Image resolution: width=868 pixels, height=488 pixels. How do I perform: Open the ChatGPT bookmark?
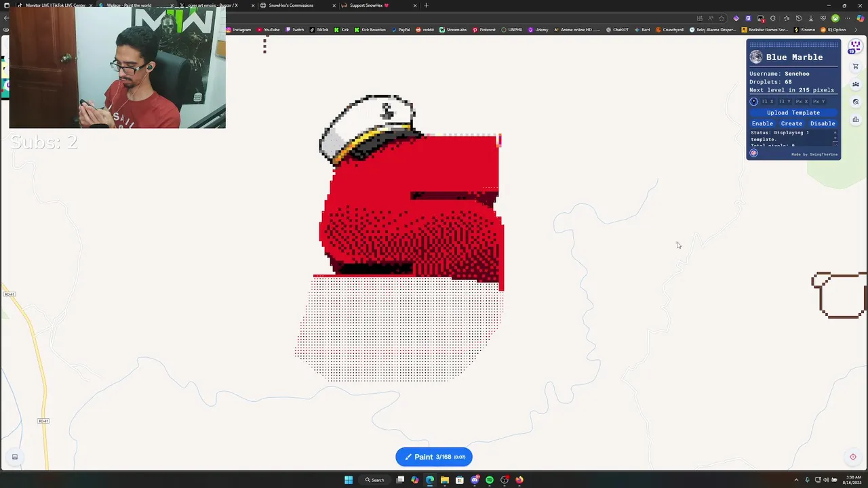617,30
